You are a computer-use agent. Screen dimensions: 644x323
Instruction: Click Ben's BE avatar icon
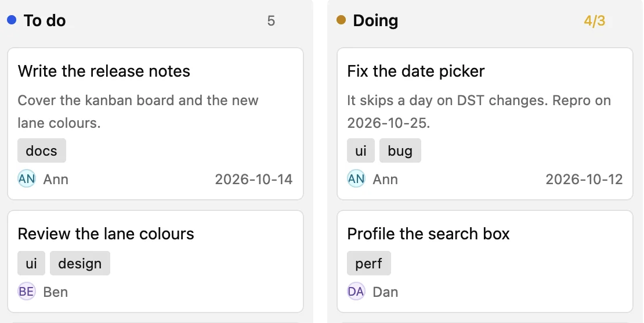click(x=27, y=291)
